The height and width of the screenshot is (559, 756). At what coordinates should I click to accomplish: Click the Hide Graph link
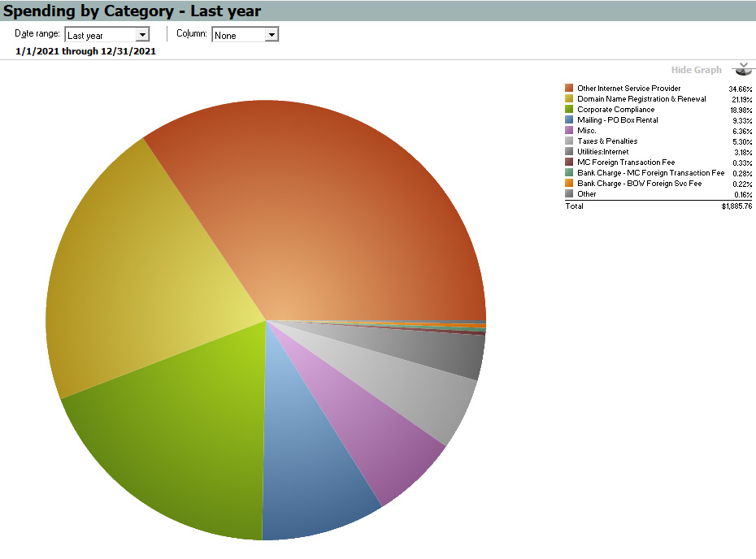pyautogui.click(x=696, y=70)
